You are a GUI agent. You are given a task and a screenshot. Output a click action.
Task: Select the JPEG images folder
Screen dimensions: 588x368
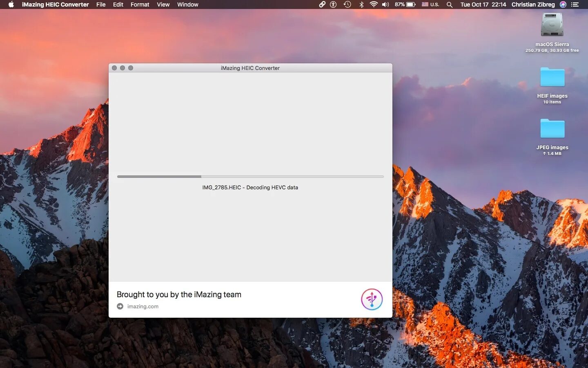(552, 128)
